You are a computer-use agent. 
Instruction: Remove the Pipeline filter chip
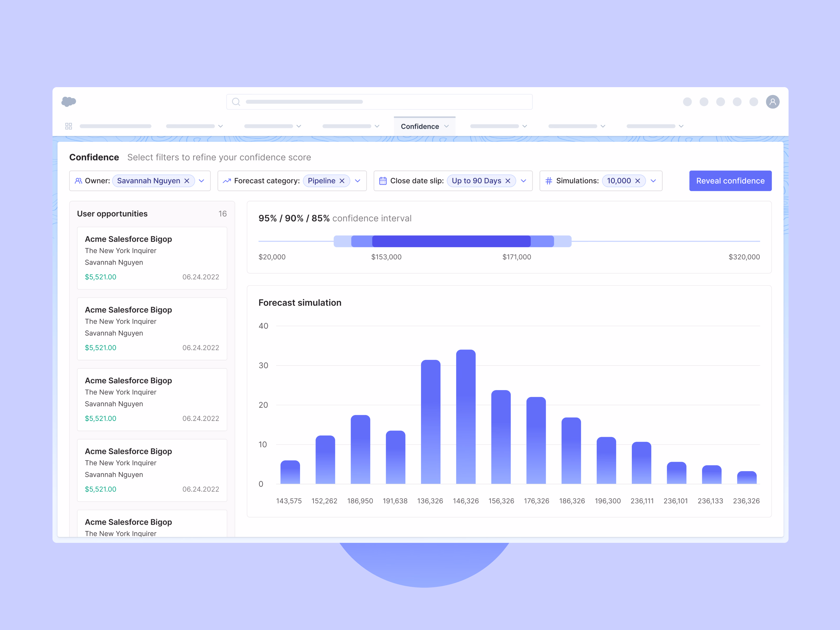click(342, 181)
